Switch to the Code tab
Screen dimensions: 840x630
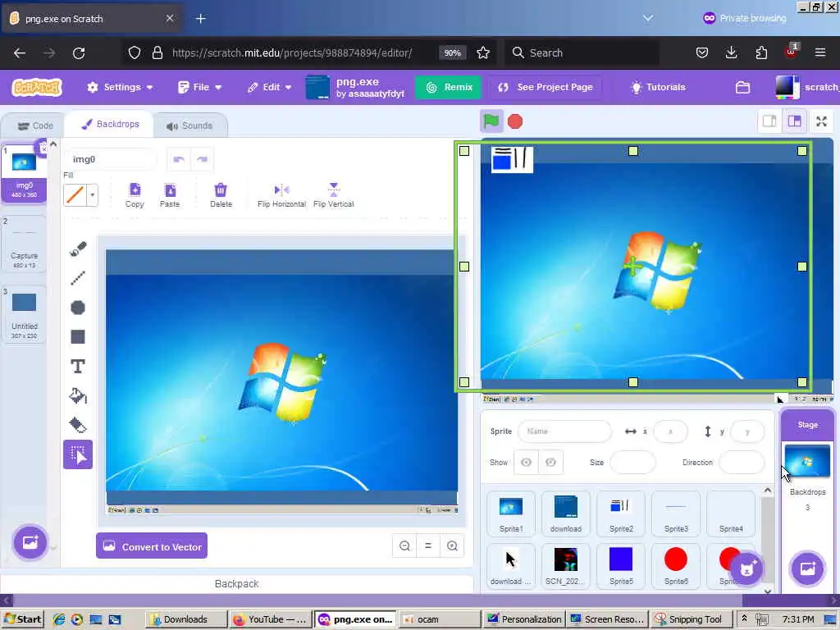[34, 126]
